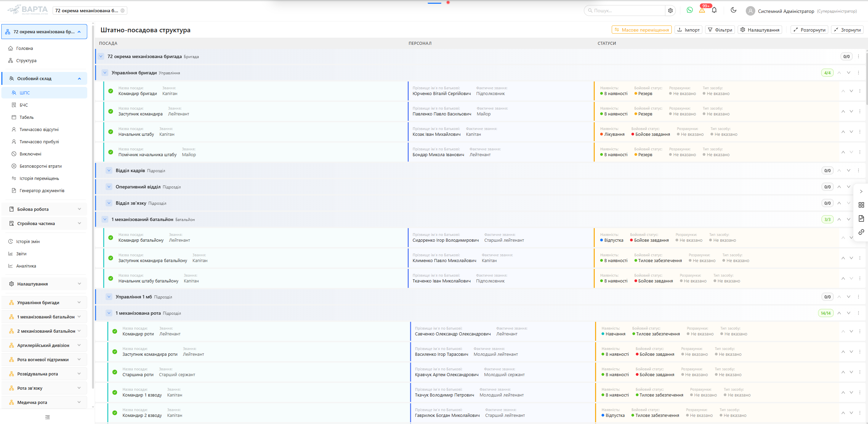Move Управління бригади row down
The width and height of the screenshot is (868, 424).
pyautogui.click(x=849, y=73)
